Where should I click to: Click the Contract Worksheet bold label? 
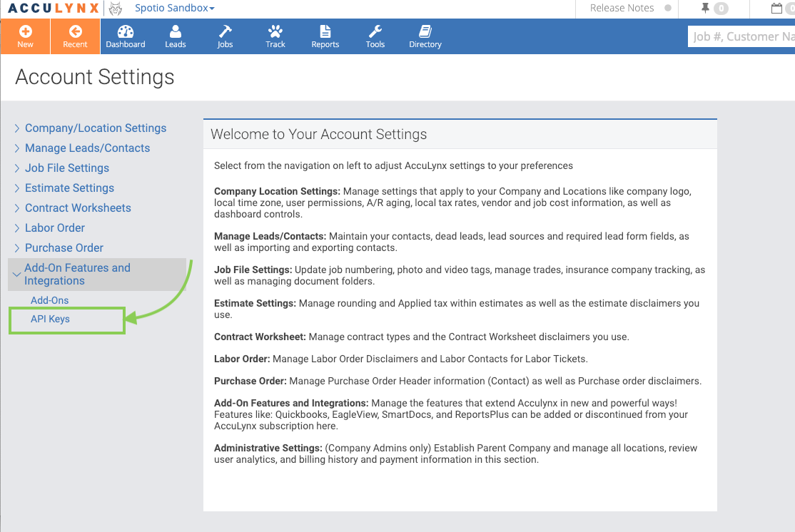260,337
